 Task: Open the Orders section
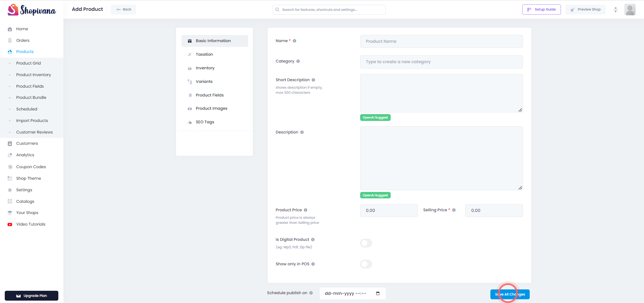click(23, 40)
